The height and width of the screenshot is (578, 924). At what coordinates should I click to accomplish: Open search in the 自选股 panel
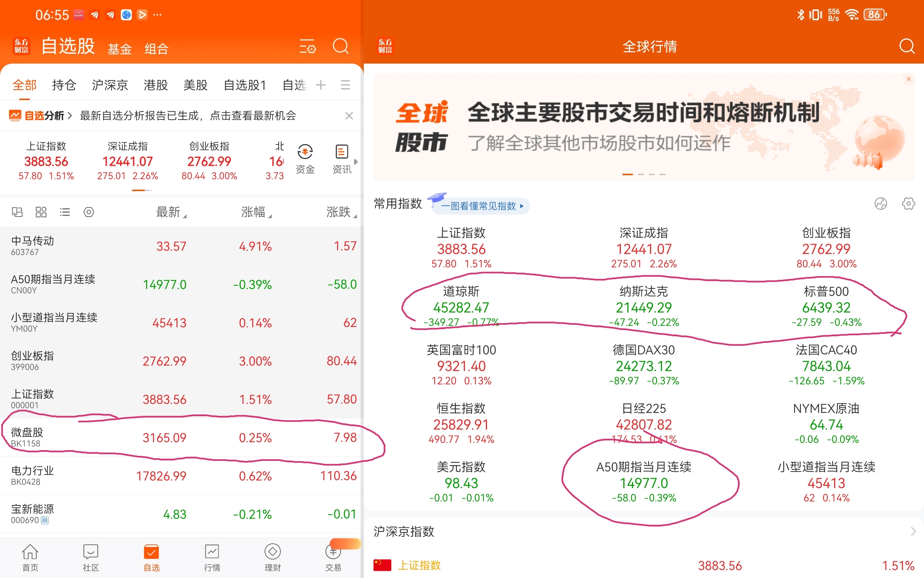tap(341, 46)
